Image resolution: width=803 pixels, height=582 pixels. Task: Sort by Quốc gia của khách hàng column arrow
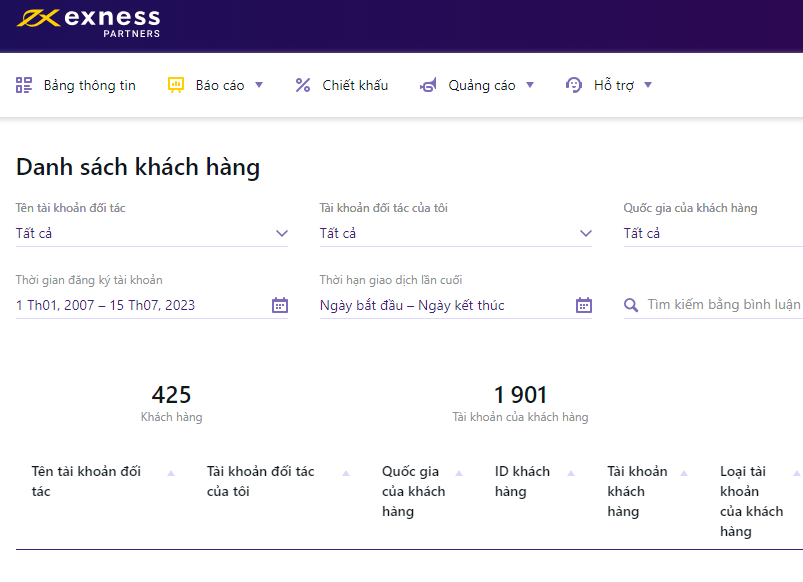click(x=459, y=473)
